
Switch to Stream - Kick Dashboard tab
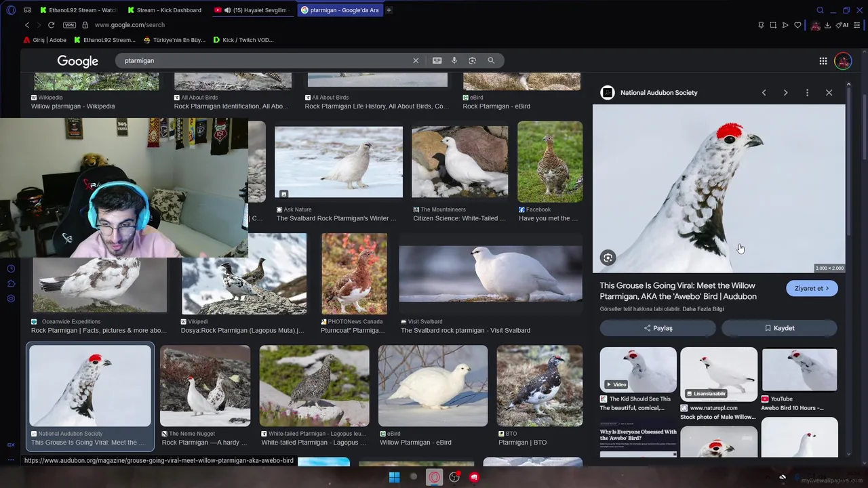[x=166, y=10]
